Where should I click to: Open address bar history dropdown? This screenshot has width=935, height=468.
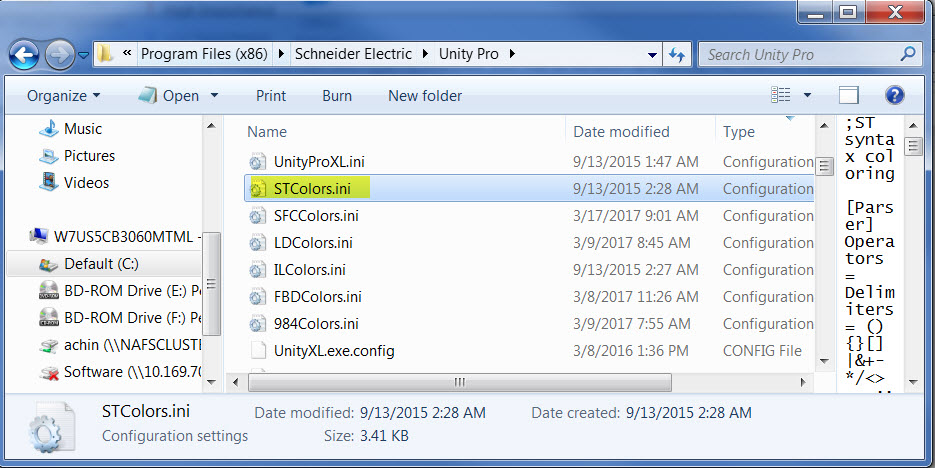652,55
